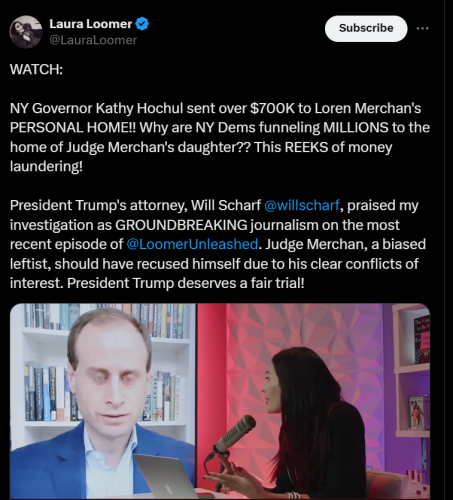Viewport: 453px width, 500px height.
Task: Click the word GROUNDBREAKING in the post
Action: coord(181,225)
